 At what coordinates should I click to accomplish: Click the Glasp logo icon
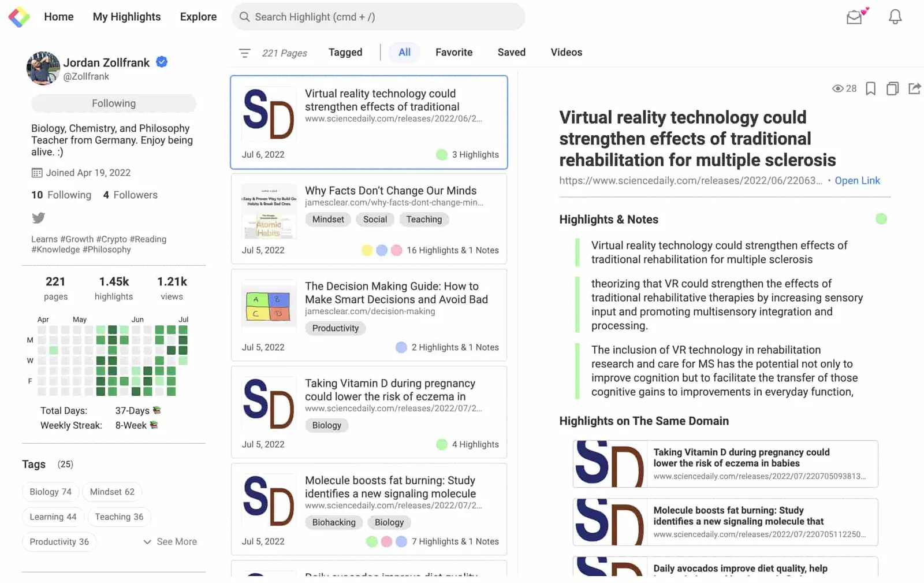19,17
